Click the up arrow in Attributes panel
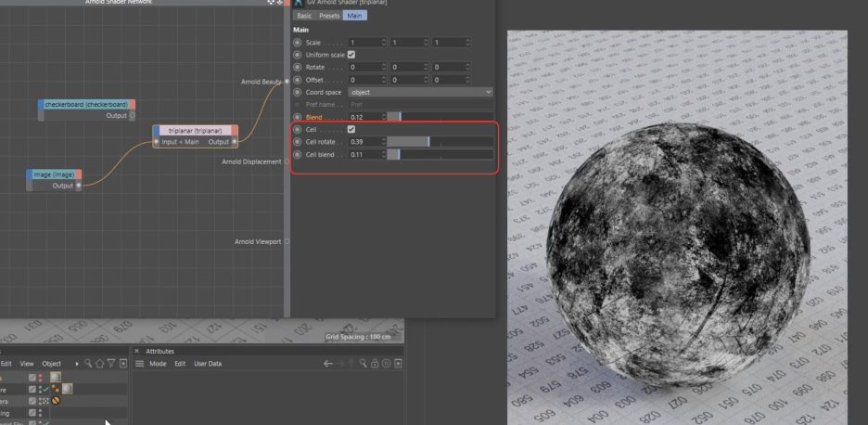The image size is (868, 425). click(351, 364)
